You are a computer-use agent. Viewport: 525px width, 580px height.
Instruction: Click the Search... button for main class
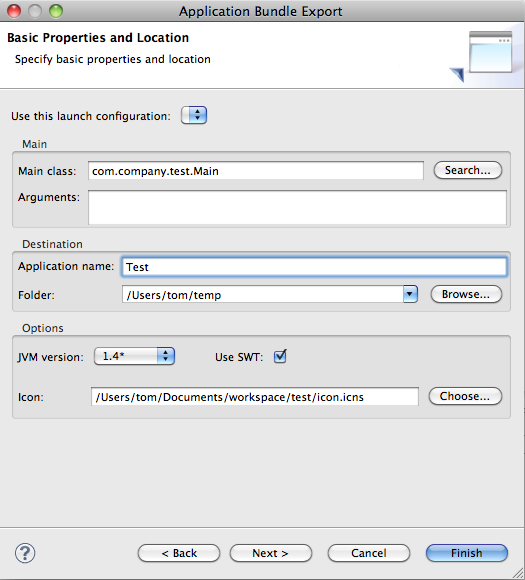tap(468, 170)
